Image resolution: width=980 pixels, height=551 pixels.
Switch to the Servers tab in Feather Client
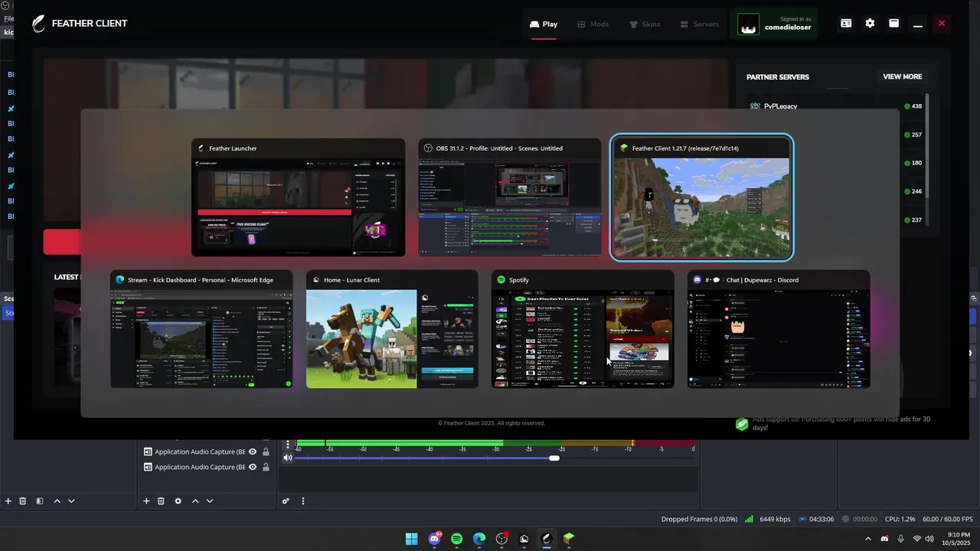[x=700, y=24]
